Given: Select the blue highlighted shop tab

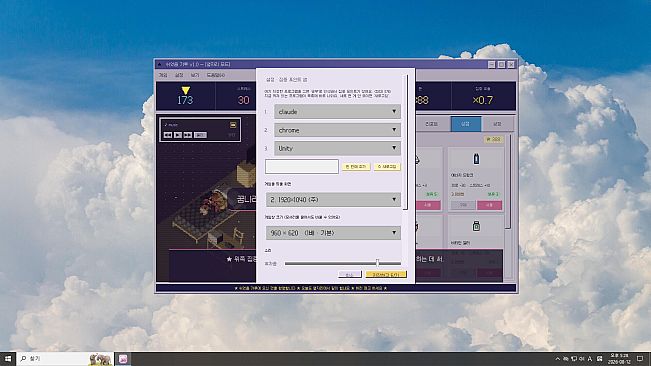Looking at the screenshot, I should (x=465, y=124).
